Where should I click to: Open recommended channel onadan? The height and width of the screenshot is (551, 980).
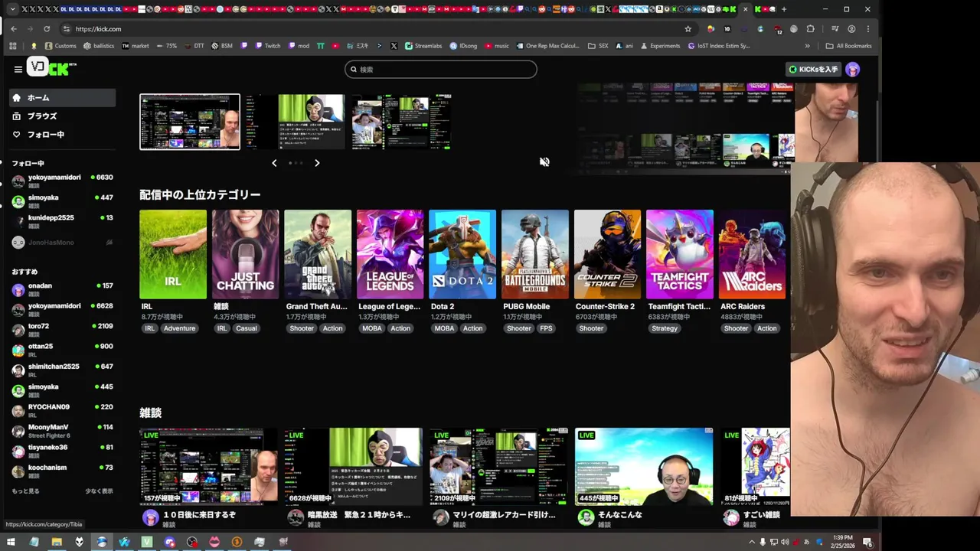point(62,290)
